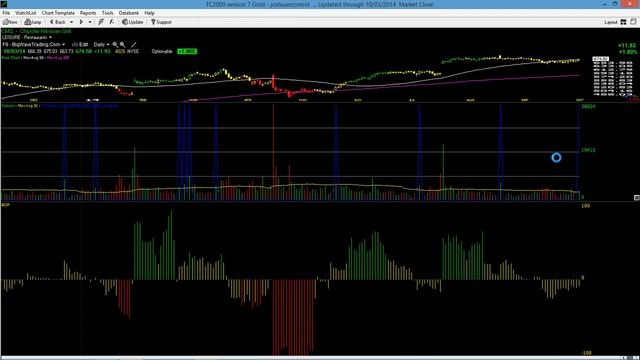This screenshot has height=360, width=640.
Task: Open the Databank menu
Action: pyautogui.click(x=129, y=13)
